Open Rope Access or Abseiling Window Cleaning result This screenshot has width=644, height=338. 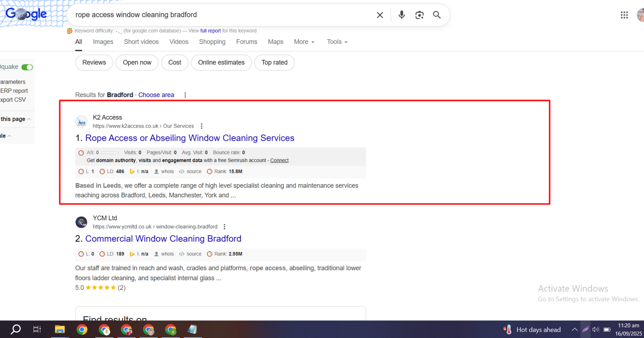190,138
